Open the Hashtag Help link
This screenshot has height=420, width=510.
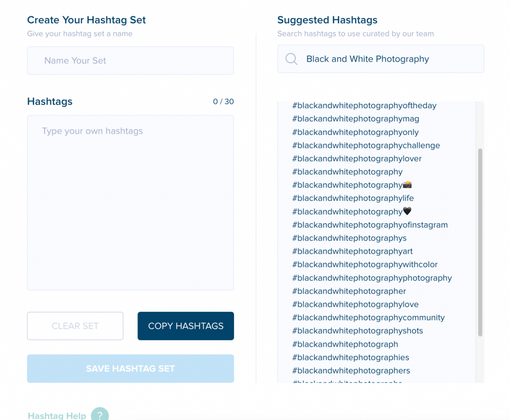[57, 416]
